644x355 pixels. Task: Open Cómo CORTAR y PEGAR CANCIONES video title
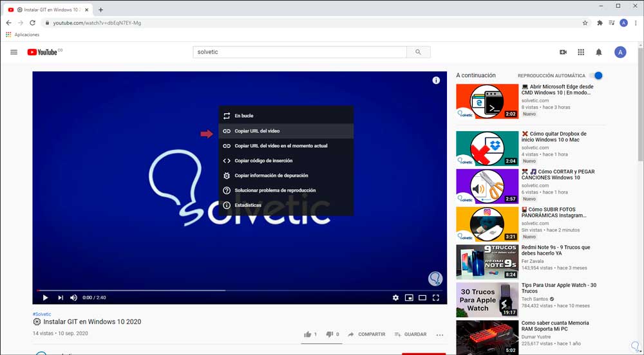(558, 175)
